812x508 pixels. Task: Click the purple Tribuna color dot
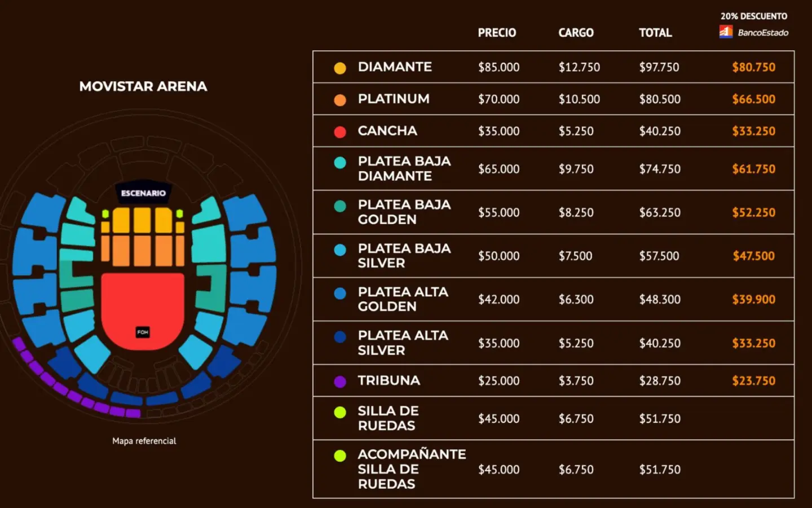(x=340, y=382)
